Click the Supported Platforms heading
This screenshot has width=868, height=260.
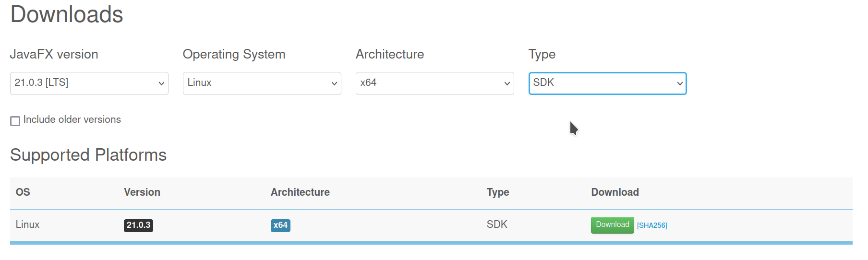[x=88, y=155]
